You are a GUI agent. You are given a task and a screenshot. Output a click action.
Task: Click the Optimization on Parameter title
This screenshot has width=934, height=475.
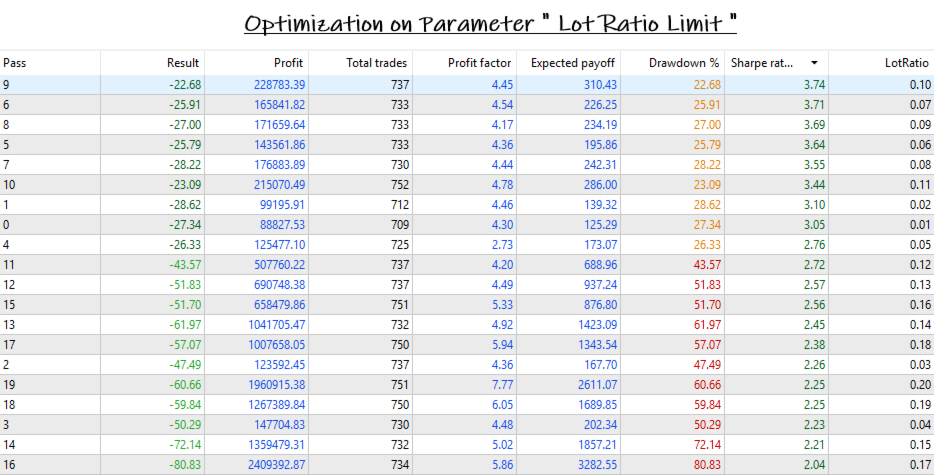[x=490, y=23]
